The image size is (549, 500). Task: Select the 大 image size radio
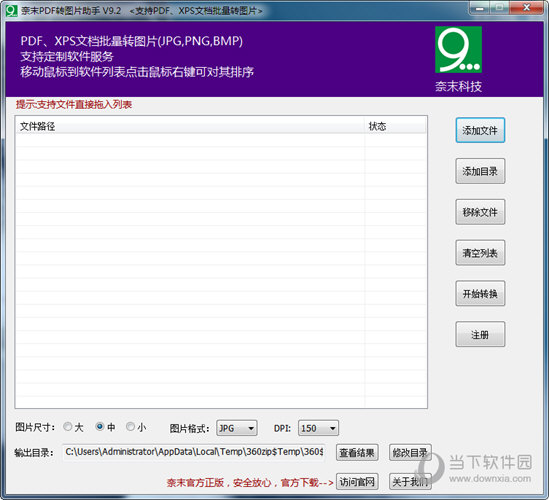point(68,427)
